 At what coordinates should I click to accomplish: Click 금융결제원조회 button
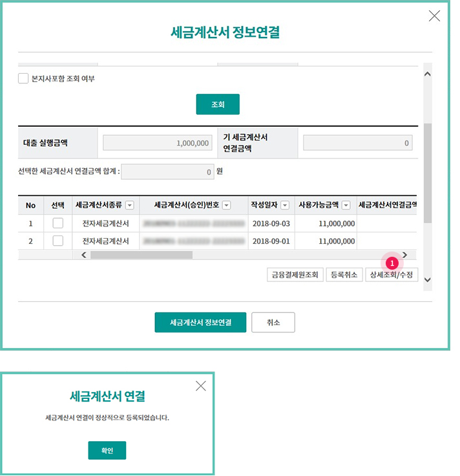click(x=295, y=275)
